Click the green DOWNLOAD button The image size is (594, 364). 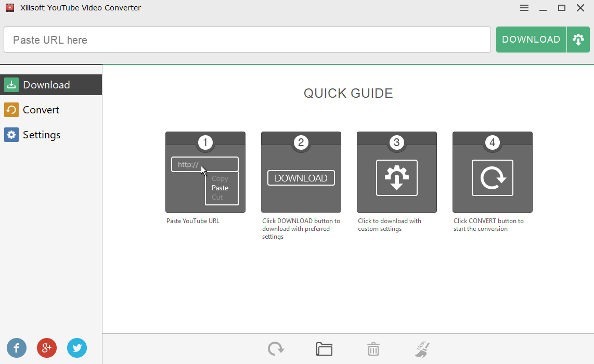(531, 40)
